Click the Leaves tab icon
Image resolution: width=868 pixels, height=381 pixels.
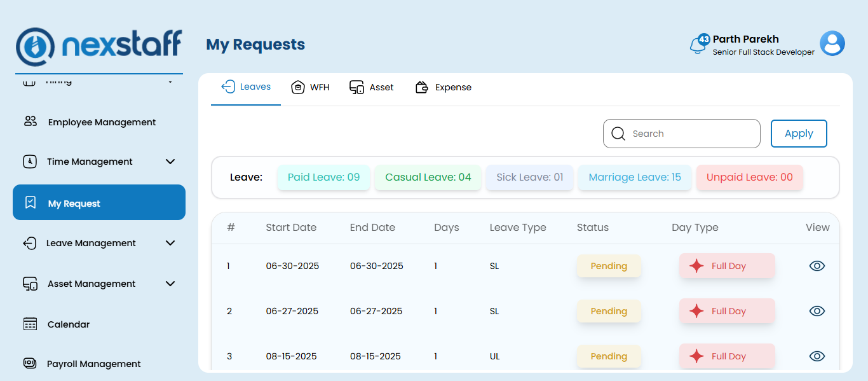click(227, 87)
